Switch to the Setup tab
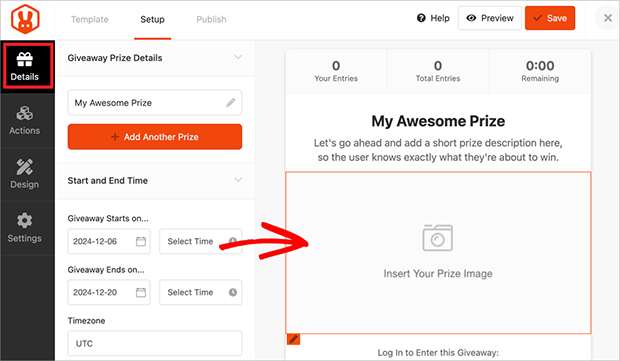The height and width of the screenshot is (361, 620). 153,19
